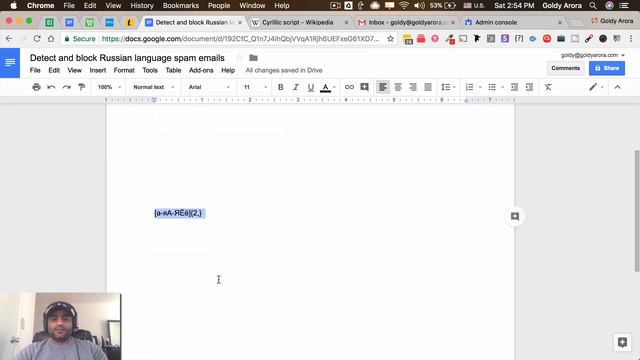Screen dimensions: 640x360
Task: Decrease the paragraph indent
Action: pos(514,87)
